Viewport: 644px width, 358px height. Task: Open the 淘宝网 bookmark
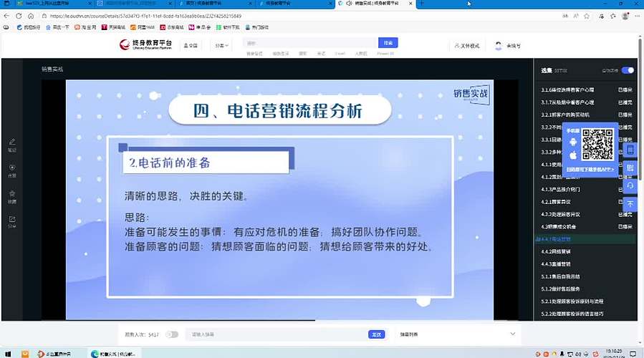[x=85, y=27]
